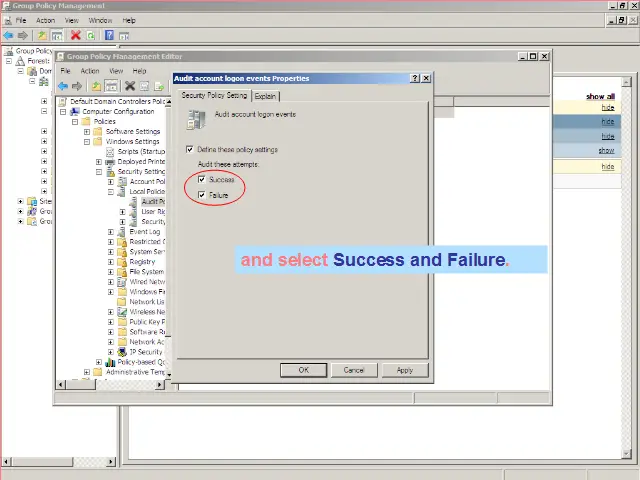Click black X delete icon in Editor toolbar
This screenshot has width=640, height=480.
tap(130, 86)
